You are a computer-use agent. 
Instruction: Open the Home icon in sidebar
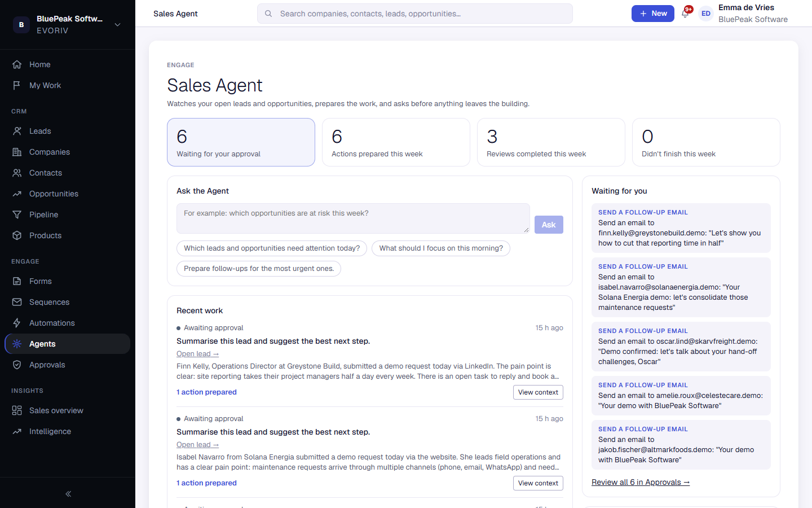(x=17, y=64)
